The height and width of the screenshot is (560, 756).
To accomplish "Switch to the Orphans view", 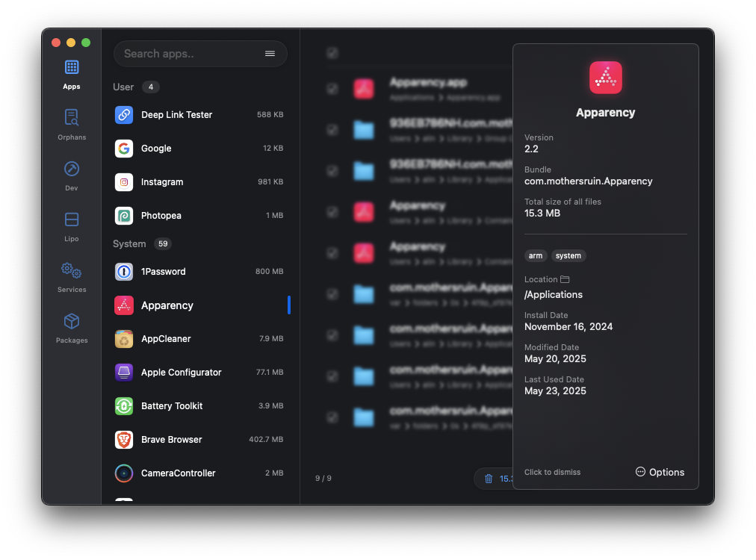I will point(72,125).
